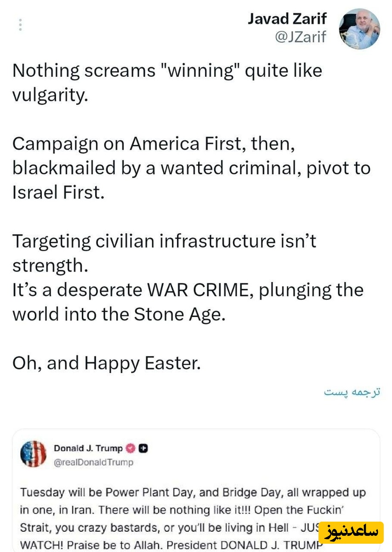Click the "desperate WAR CRIME" line
Image resolution: width=392 pixels, height=552 pixels.
tap(187, 290)
